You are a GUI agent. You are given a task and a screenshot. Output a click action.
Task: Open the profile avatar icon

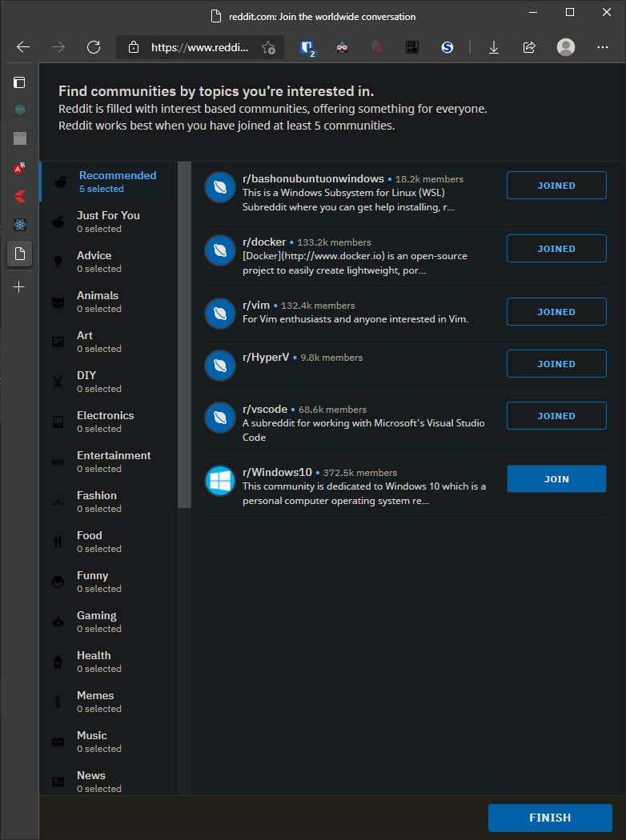coord(566,47)
